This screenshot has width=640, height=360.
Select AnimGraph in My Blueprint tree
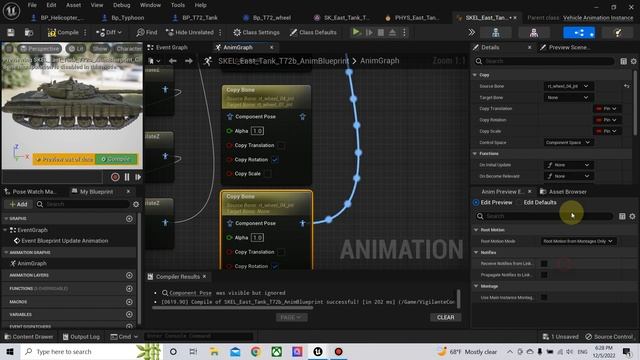pyautogui.click(x=32, y=264)
